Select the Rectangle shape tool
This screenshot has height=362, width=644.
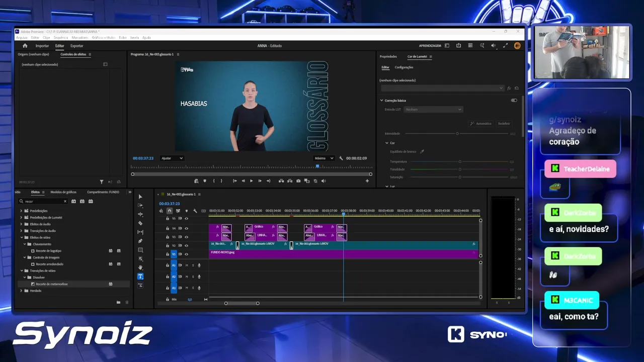(140, 250)
